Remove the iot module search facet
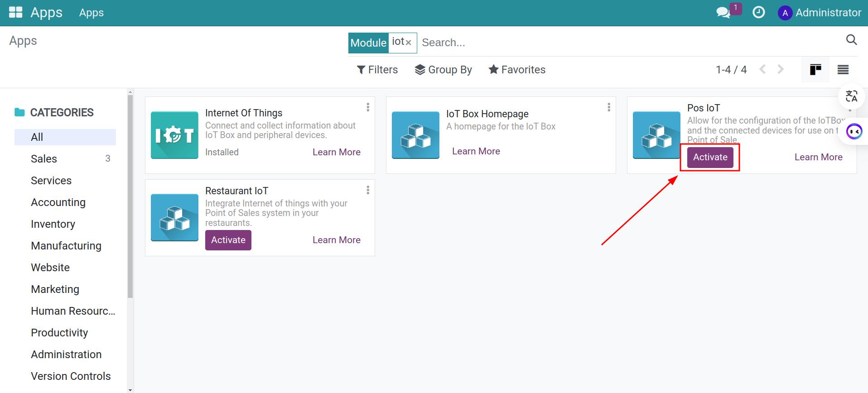This screenshot has height=393, width=868. click(408, 43)
